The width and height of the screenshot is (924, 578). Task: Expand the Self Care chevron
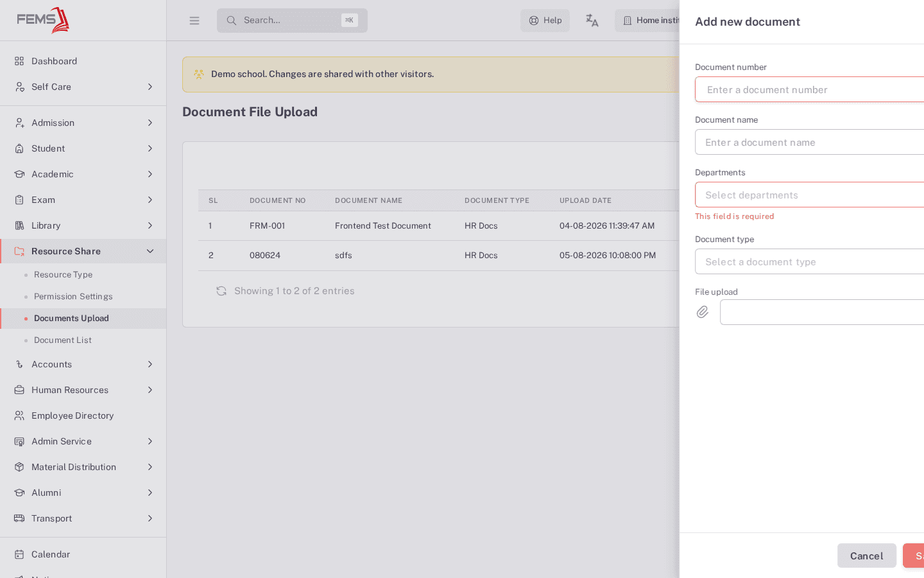pyautogui.click(x=150, y=87)
